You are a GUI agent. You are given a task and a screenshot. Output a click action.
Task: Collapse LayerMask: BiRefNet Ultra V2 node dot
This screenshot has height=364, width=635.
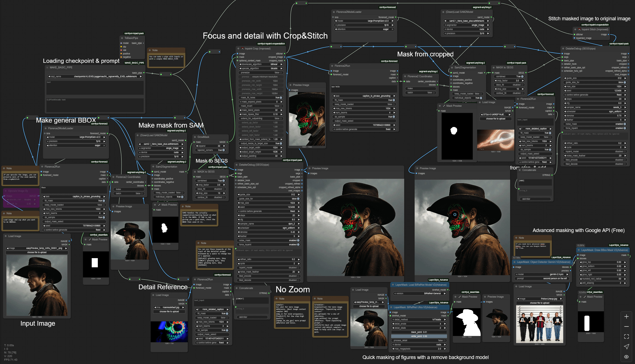(x=391, y=307)
